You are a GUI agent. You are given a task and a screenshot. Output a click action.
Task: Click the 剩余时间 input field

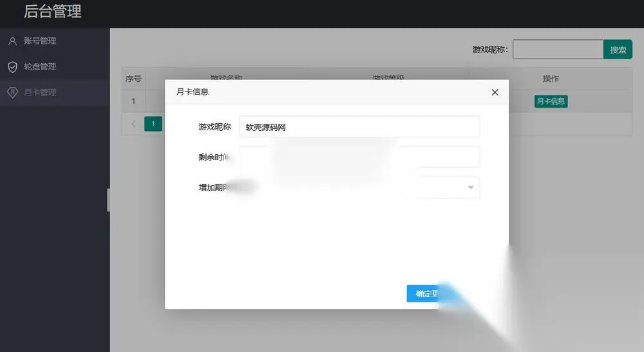pos(359,157)
